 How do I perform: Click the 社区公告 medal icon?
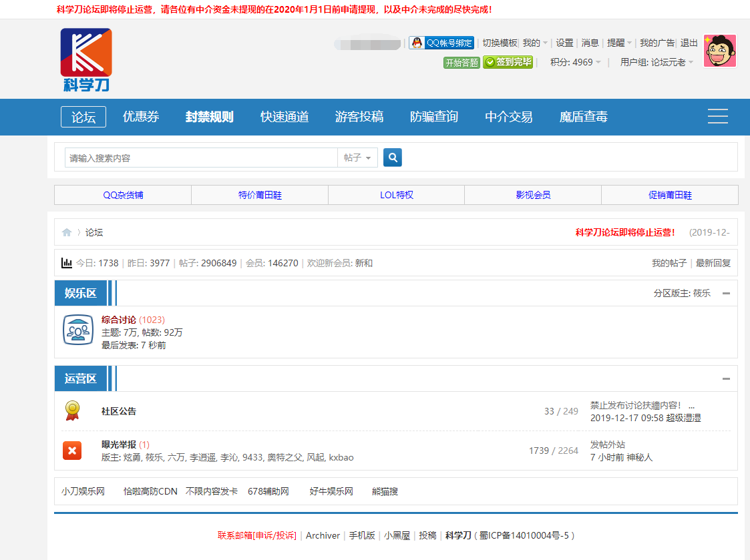[x=72, y=410]
